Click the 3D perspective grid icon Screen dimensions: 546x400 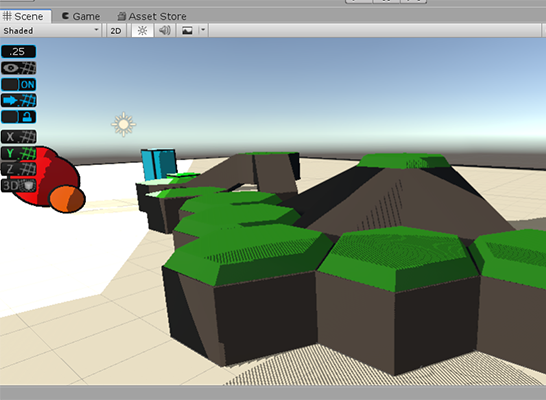18,186
